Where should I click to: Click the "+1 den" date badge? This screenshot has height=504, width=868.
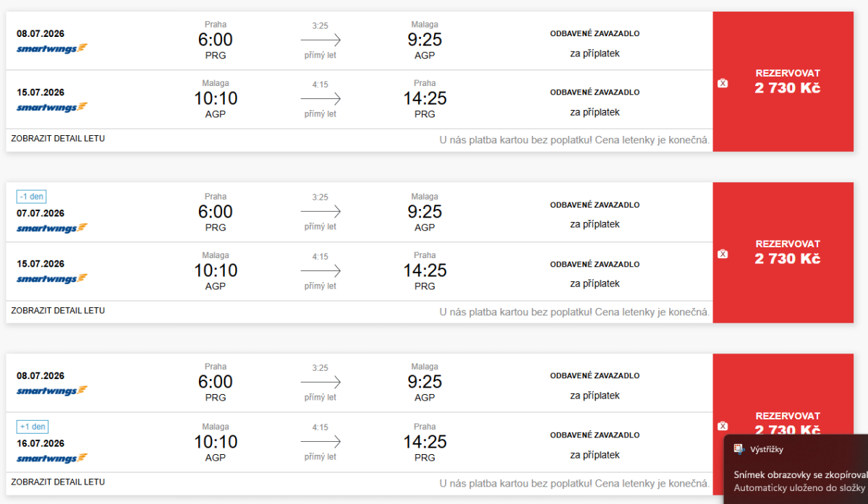click(33, 427)
